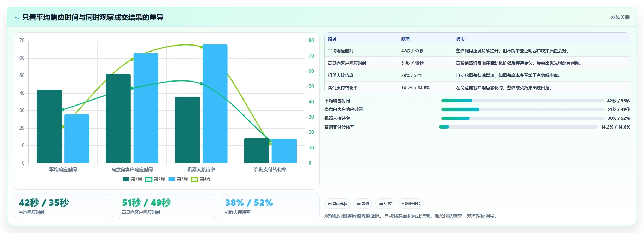The width and height of the screenshot is (644, 233).
Task: Click the footer note starting 双轴组合能够同时观察
Action: click(x=411, y=216)
